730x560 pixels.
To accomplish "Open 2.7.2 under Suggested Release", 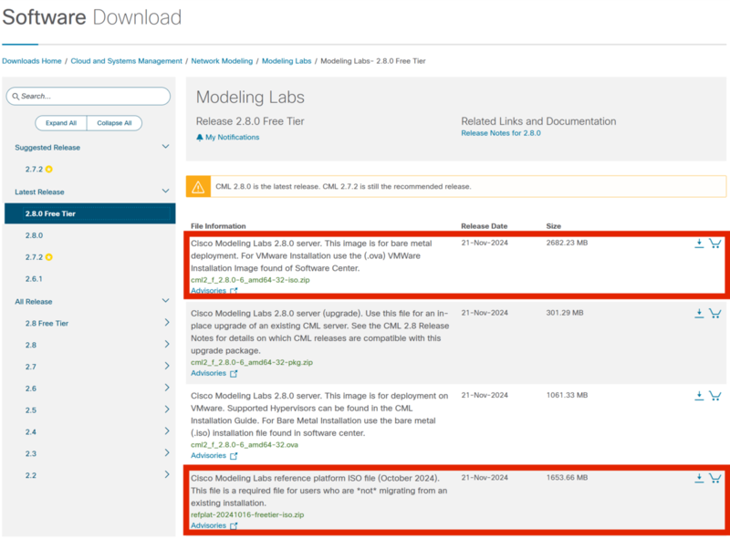I will click(34, 170).
